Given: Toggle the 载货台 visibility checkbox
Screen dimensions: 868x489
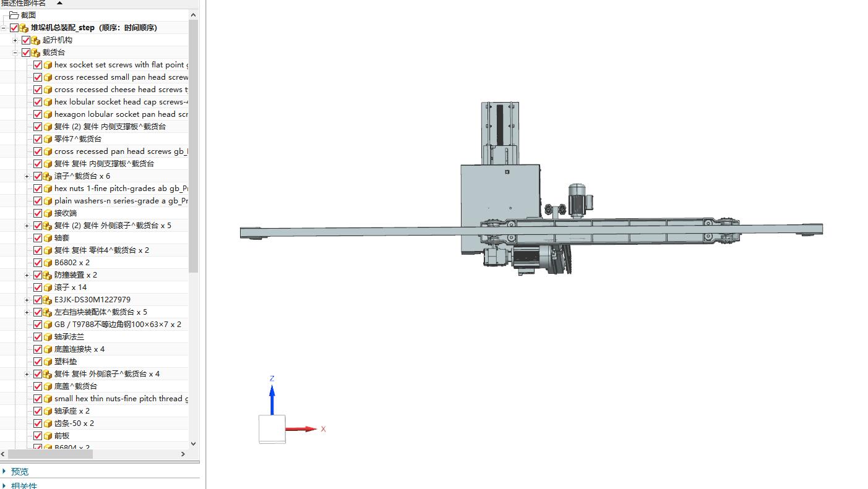Looking at the screenshot, I should pyautogui.click(x=26, y=53).
